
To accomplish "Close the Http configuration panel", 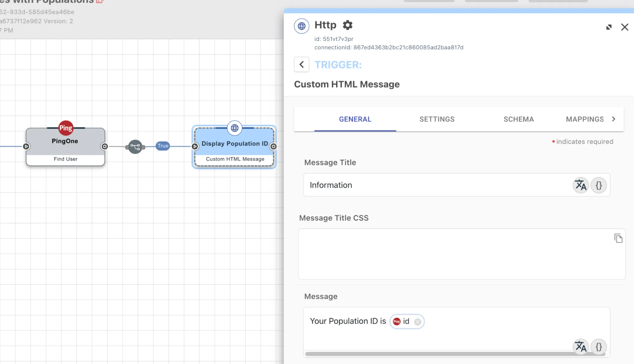I will click(624, 27).
